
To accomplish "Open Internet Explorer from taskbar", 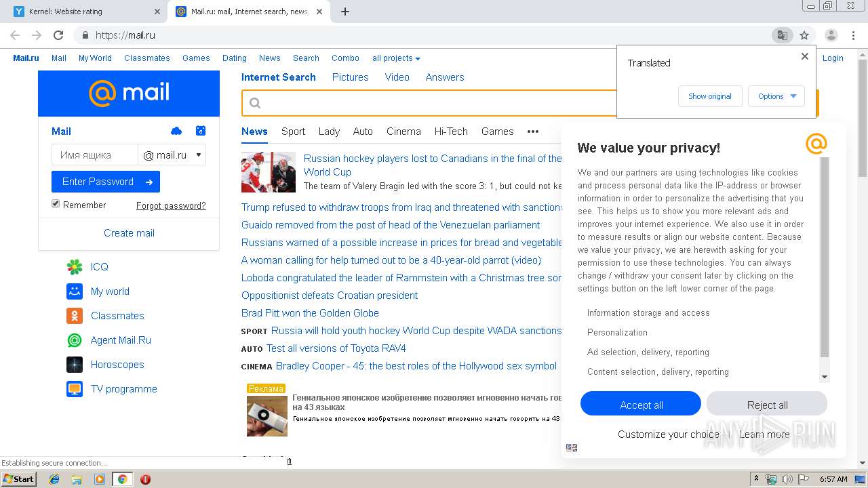I will pyautogui.click(x=54, y=479).
